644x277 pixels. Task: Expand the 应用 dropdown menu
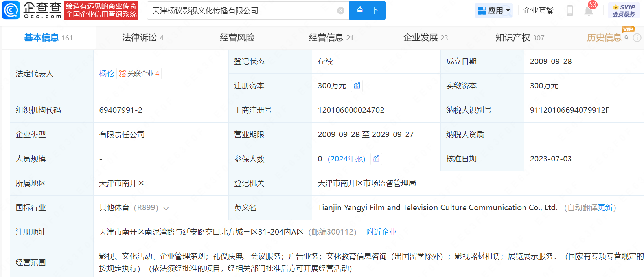tap(508, 11)
